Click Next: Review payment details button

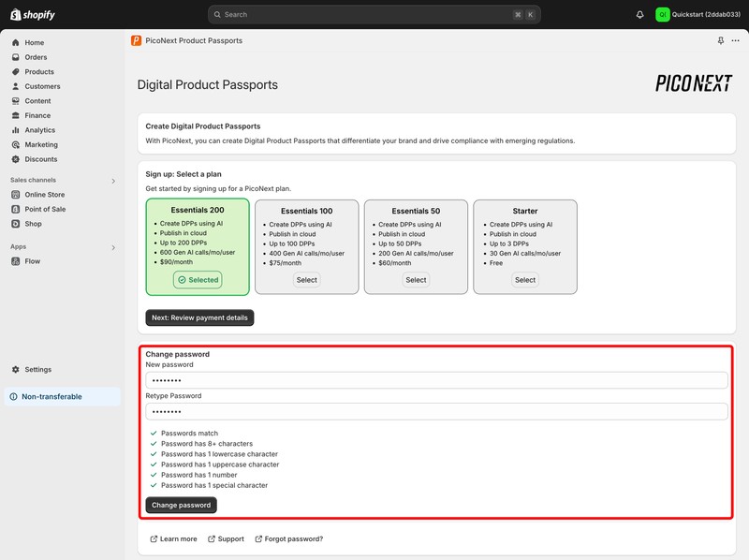tap(199, 317)
